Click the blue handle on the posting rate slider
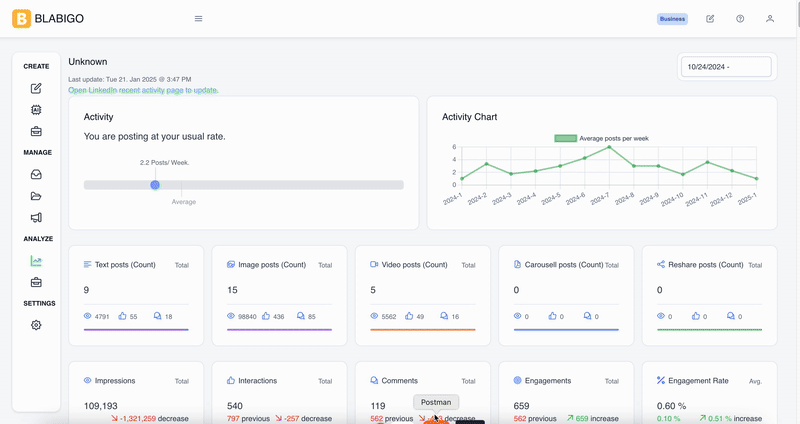This screenshot has height=424, width=800. (155, 184)
